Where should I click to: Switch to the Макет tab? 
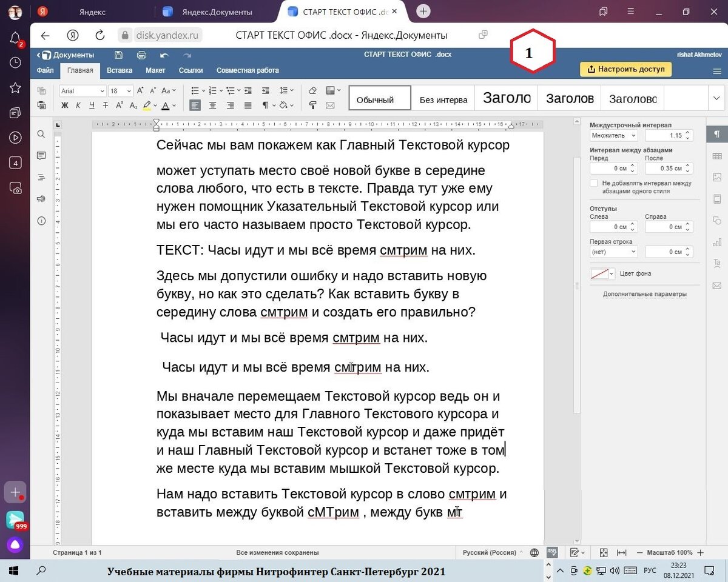pyautogui.click(x=155, y=70)
